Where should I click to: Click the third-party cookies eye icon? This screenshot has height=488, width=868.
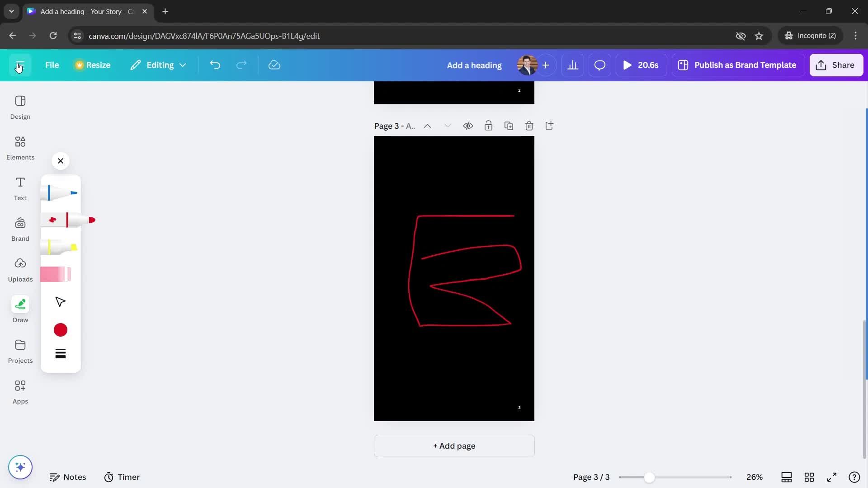[x=741, y=36]
